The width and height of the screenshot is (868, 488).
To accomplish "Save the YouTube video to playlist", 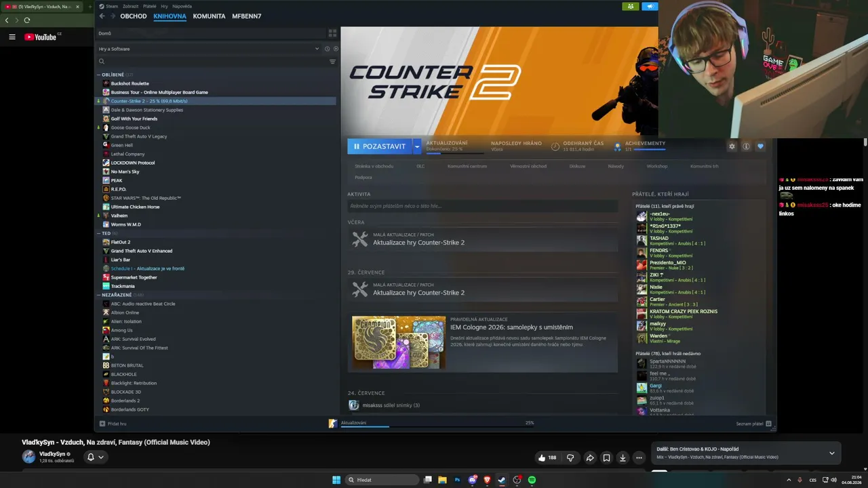I will [x=606, y=457].
